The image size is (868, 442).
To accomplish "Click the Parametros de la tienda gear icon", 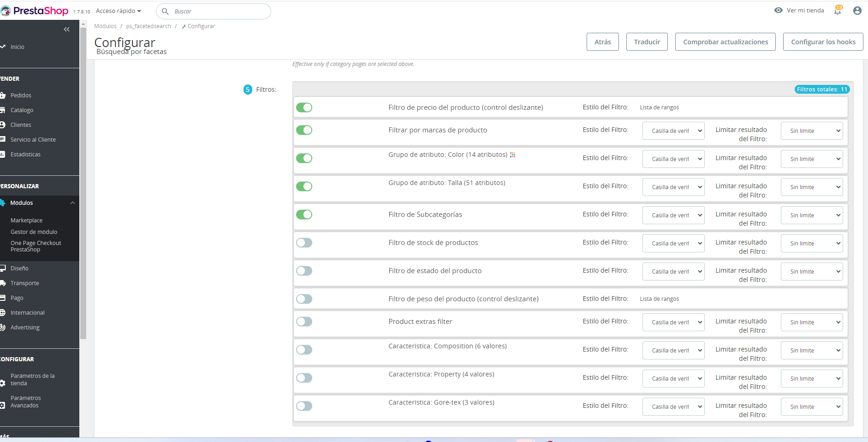I will coord(3,383).
